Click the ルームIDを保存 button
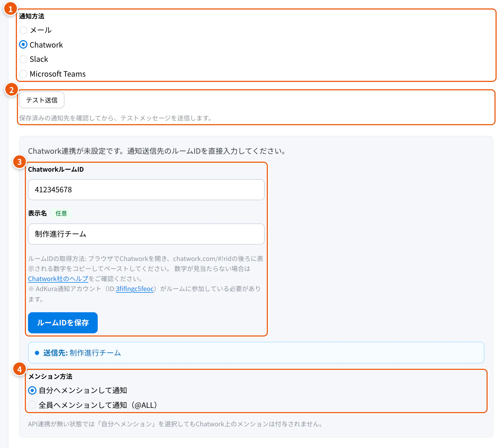Viewport: 504px width, 448px height. point(63,323)
